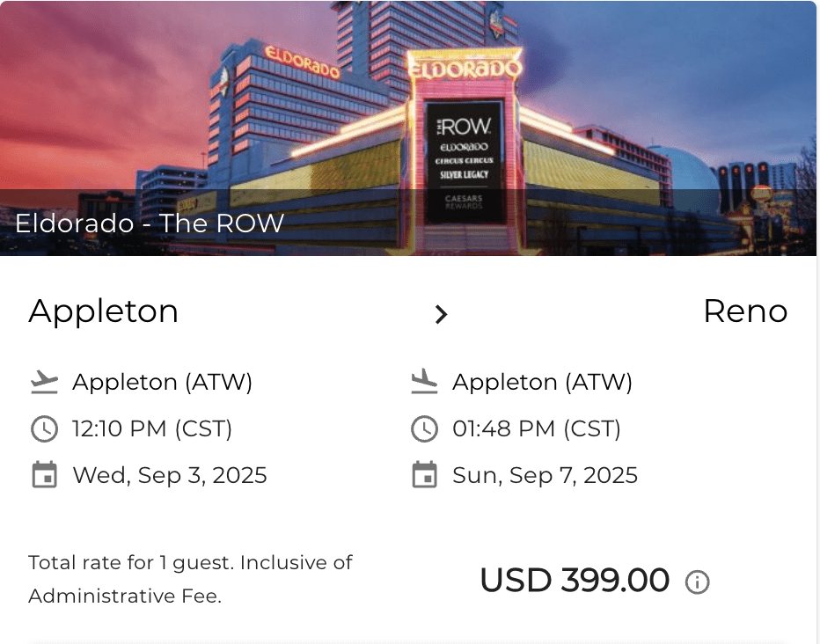This screenshot has height=644, width=820.
Task: Select the arrival airport text Appleton (ATW)
Action: click(x=543, y=383)
